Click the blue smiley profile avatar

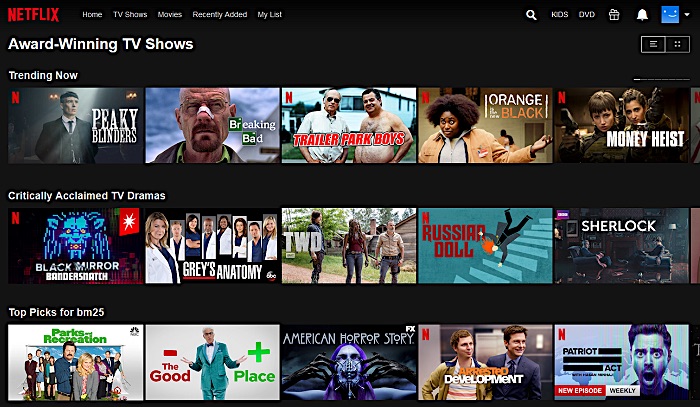pos(670,14)
